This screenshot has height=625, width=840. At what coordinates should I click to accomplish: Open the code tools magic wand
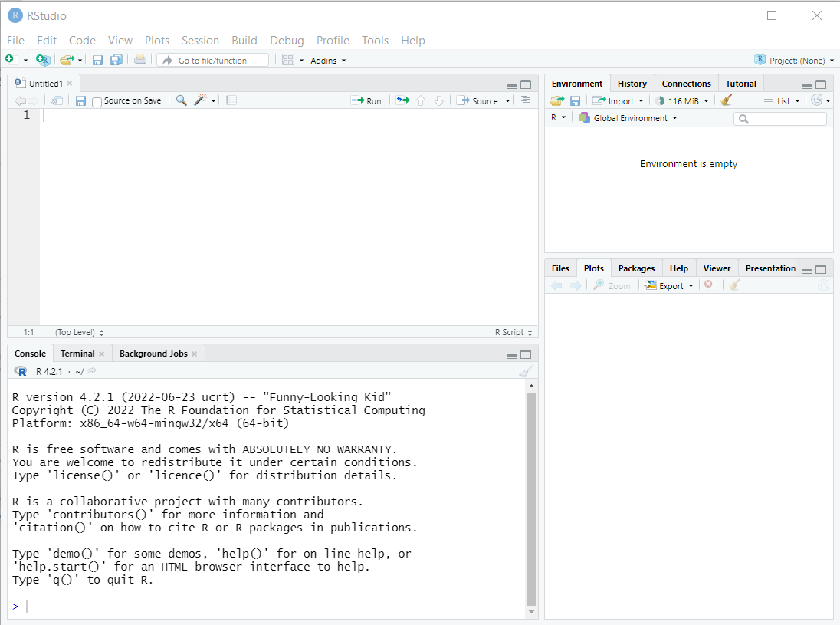pyautogui.click(x=201, y=100)
